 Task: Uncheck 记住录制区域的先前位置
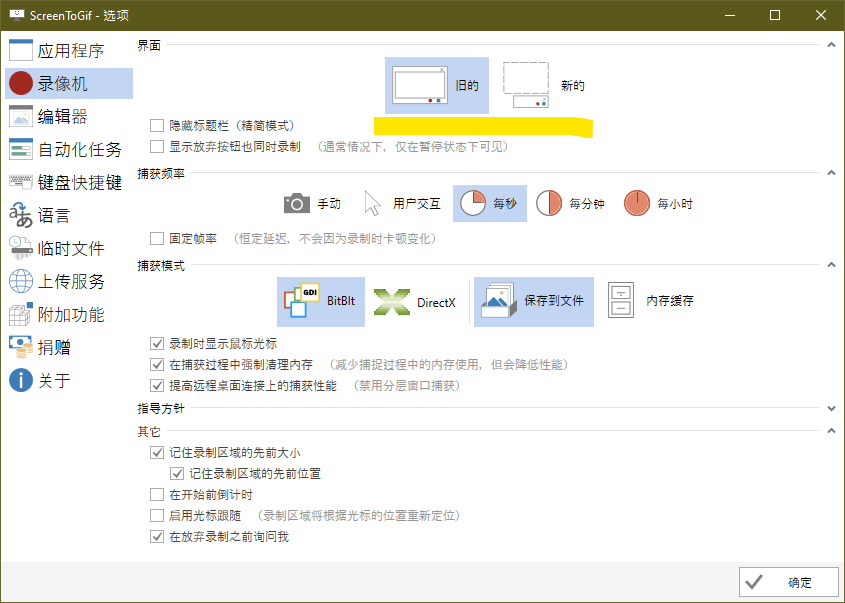(177, 473)
